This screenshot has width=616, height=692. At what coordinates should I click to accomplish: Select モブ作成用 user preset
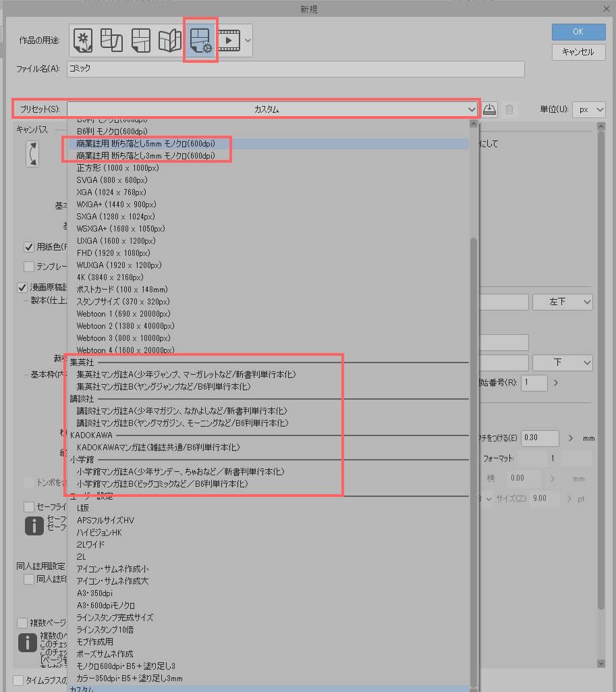[x=268, y=641]
